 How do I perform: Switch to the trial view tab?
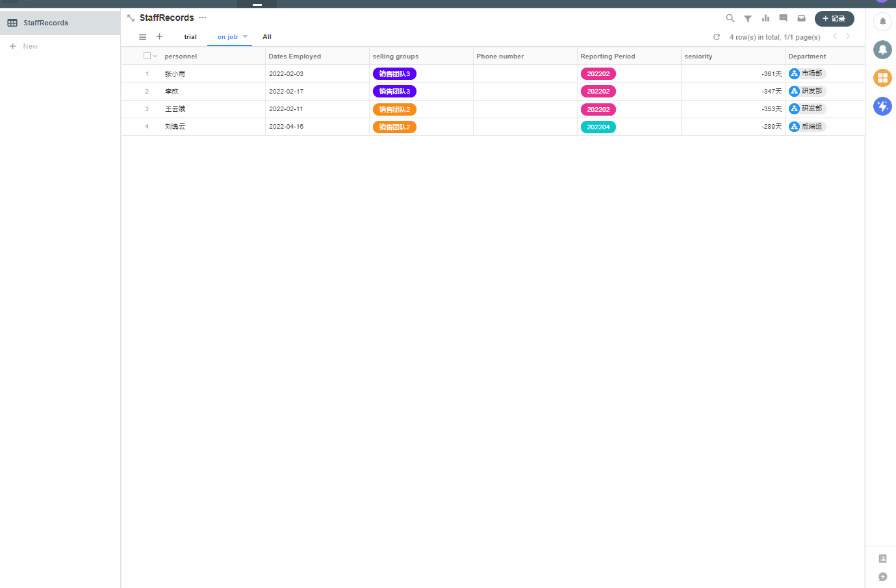(190, 37)
